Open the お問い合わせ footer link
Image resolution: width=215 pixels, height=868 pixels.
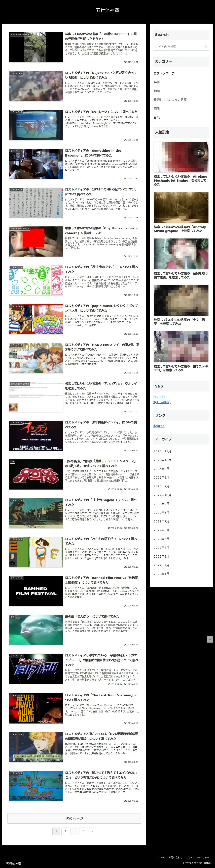(x=175, y=857)
